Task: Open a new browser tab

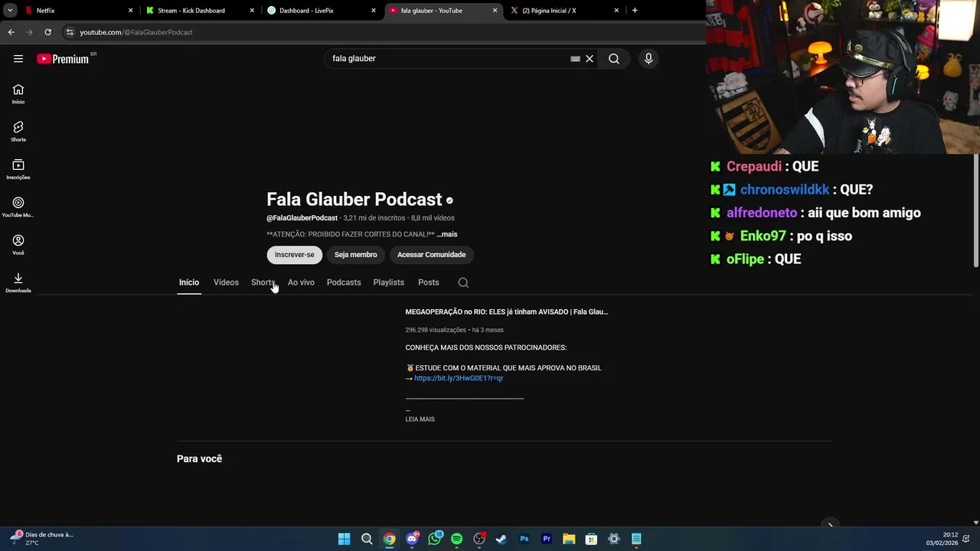Action: coord(635,11)
